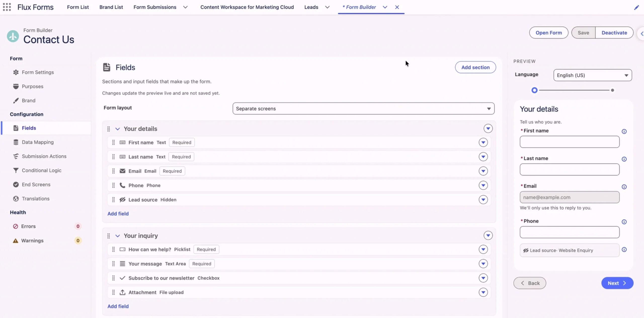
Task: Open the app launcher grid icon
Action: 7,7
